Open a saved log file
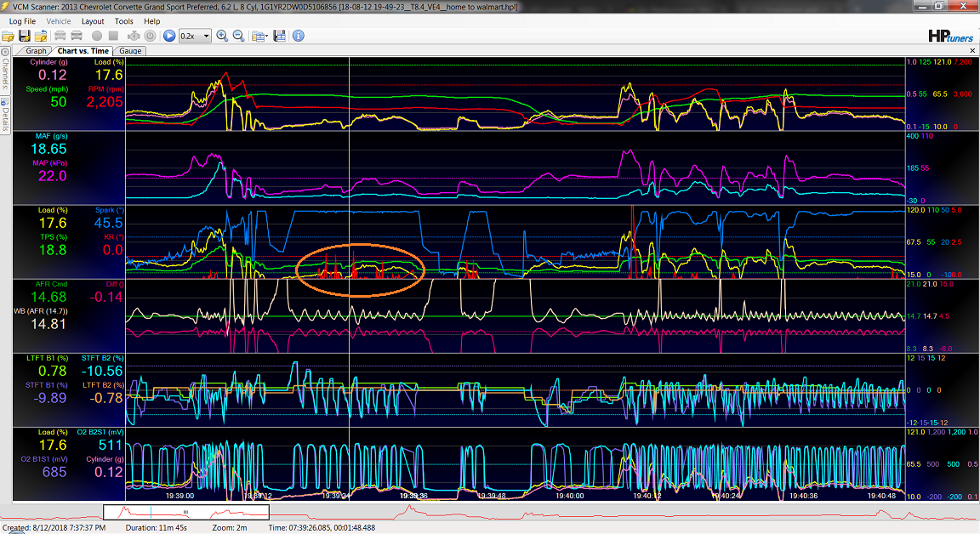 coord(9,36)
